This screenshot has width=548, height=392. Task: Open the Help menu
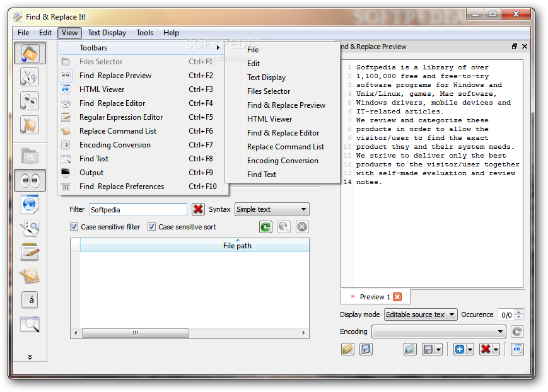171,33
